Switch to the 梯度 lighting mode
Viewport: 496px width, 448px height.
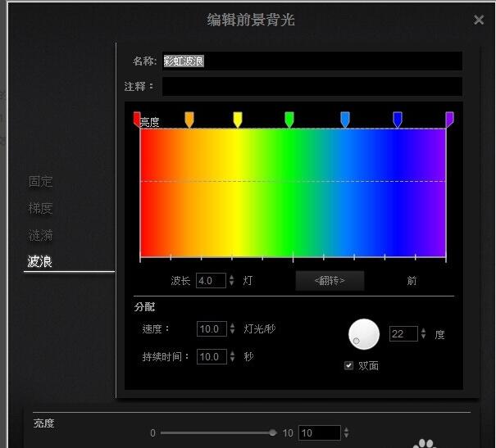40,209
